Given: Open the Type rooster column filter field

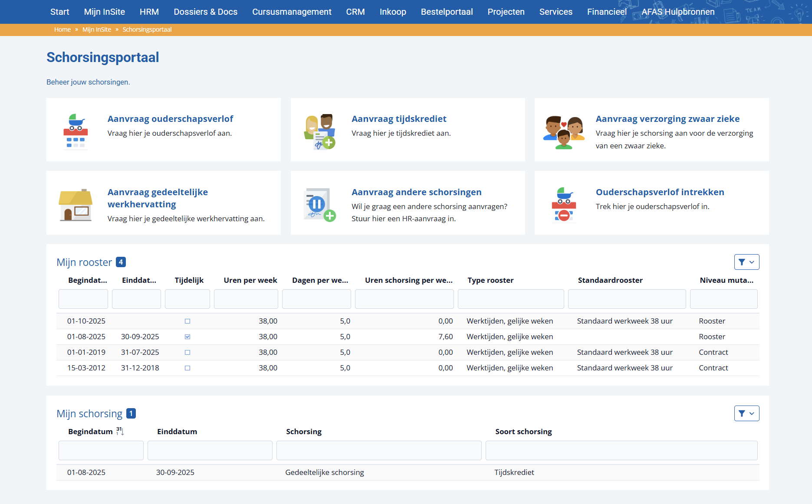Looking at the screenshot, I should (x=511, y=299).
